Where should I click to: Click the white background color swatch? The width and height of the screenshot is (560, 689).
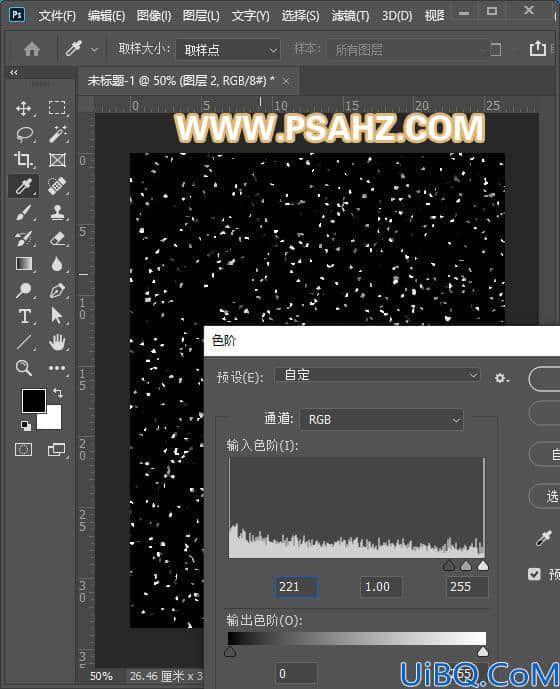52,419
